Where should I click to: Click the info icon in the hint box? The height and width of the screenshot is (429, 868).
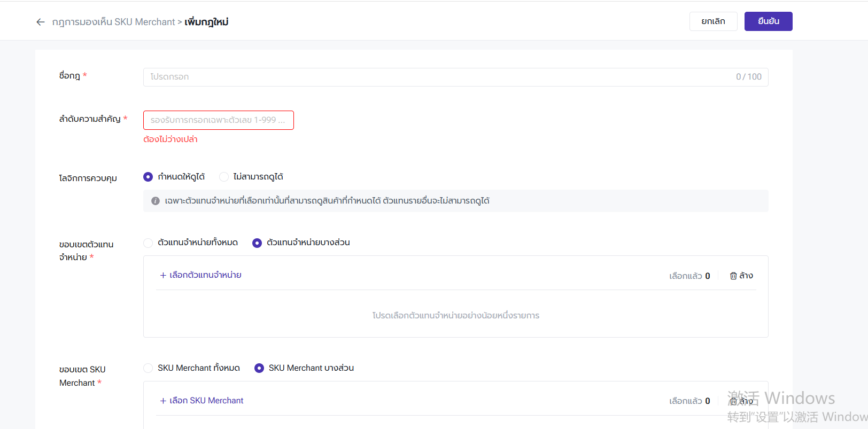(156, 201)
